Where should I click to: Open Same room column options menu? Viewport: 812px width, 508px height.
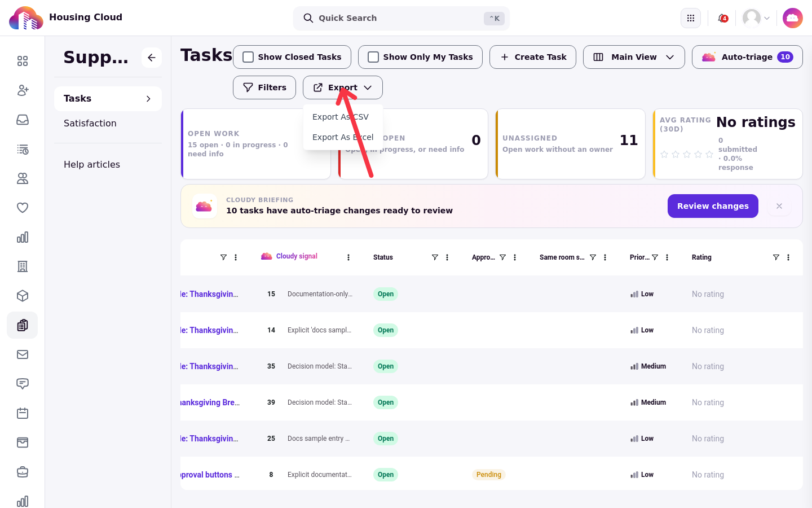click(605, 257)
